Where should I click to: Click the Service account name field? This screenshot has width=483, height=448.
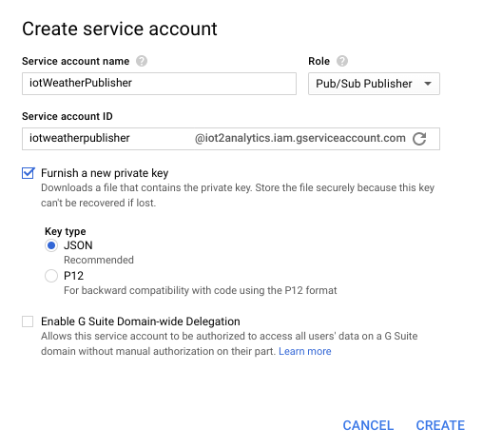click(x=159, y=84)
